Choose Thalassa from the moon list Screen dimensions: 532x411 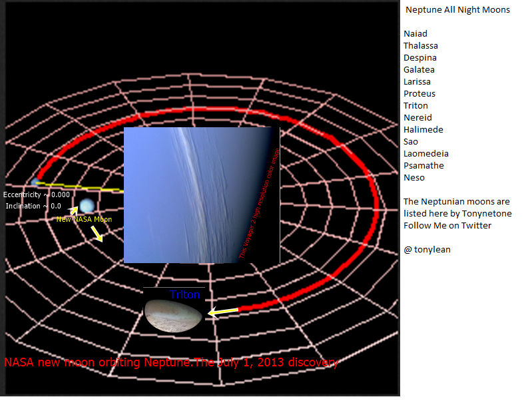pyautogui.click(x=420, y=46)
